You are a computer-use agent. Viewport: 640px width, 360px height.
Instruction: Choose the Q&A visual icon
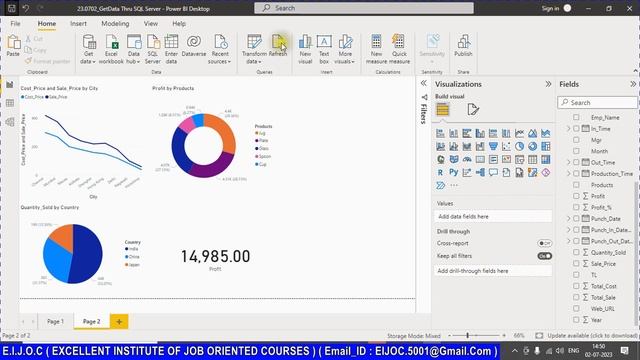click(493, 173)
